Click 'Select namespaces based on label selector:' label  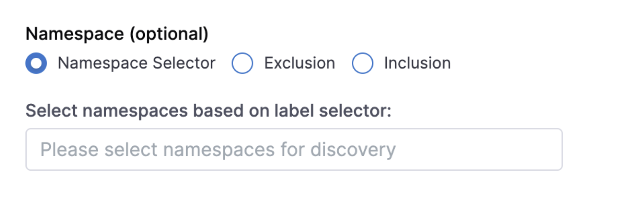pos(208,111)
